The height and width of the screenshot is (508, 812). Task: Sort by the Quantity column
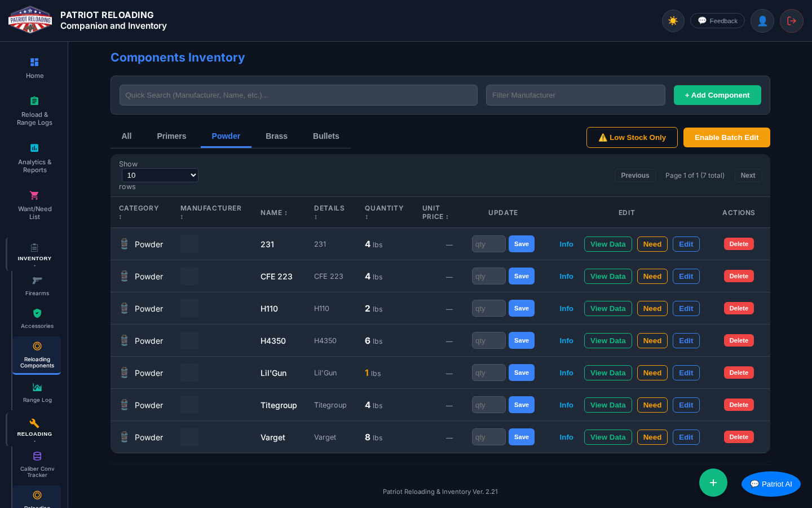pos(384,212)
